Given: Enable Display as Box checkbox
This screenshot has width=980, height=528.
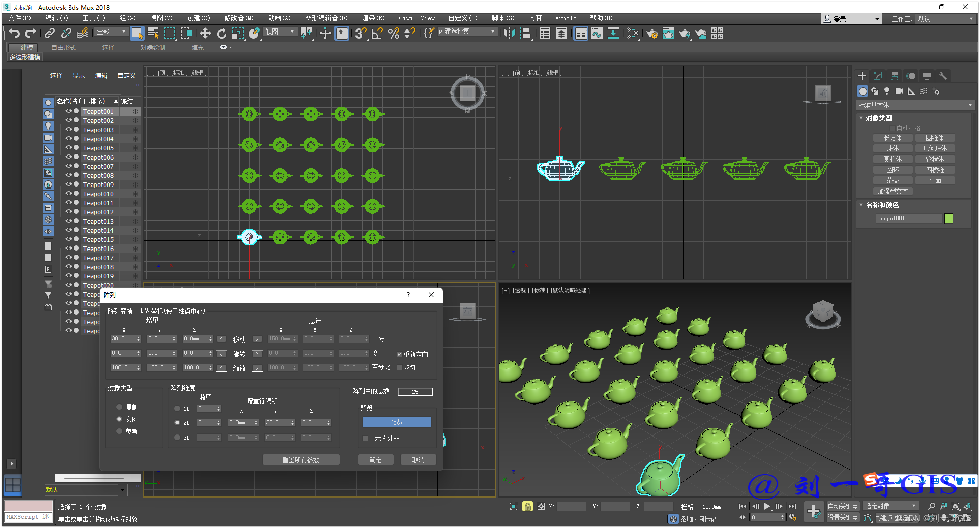Looking at the screenshot, I should [365, 438].
